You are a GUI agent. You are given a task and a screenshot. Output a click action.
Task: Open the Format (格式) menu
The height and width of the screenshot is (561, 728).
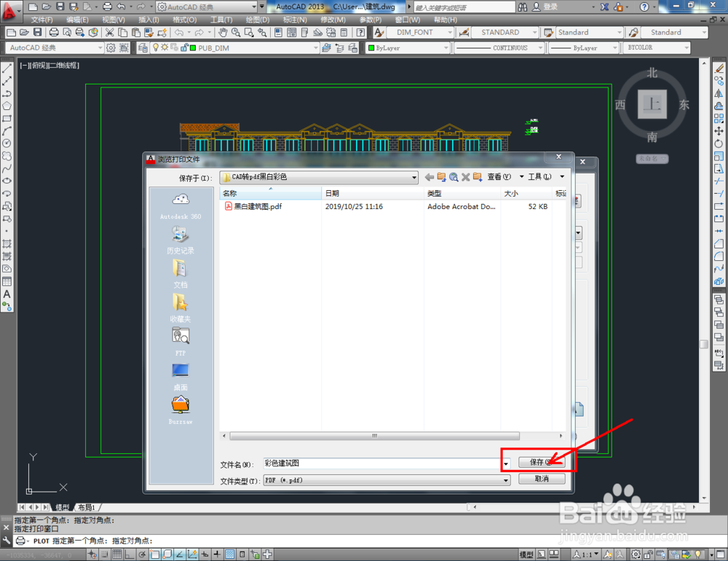pyautogui.click(x=184, y=20)
